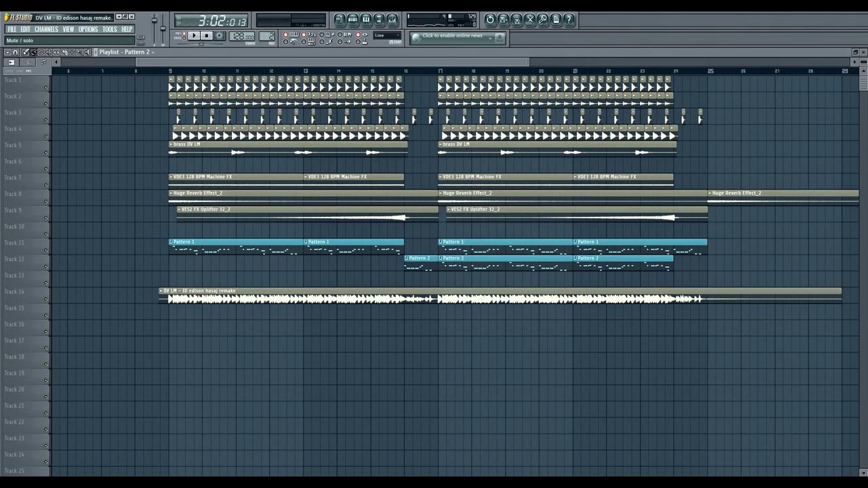Open online news panel dropdown arrow
Viewport: 868px width, 488px height.
490,38
